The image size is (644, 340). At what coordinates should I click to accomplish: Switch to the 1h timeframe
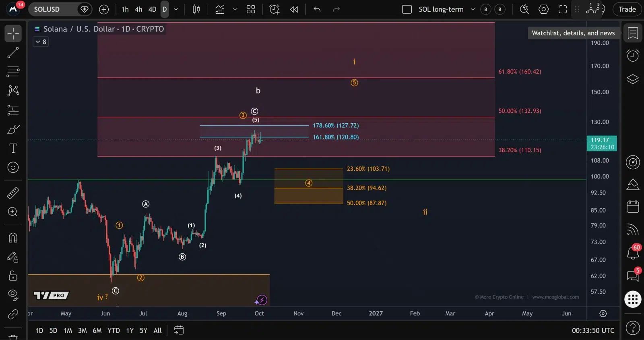125,9
